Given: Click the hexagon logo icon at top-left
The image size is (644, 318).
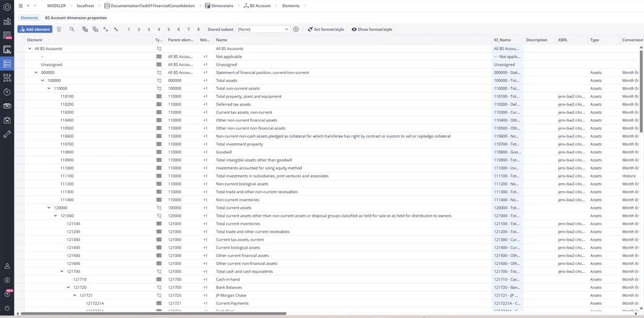Looking at the screenshot, I should (x=7, y=7).
